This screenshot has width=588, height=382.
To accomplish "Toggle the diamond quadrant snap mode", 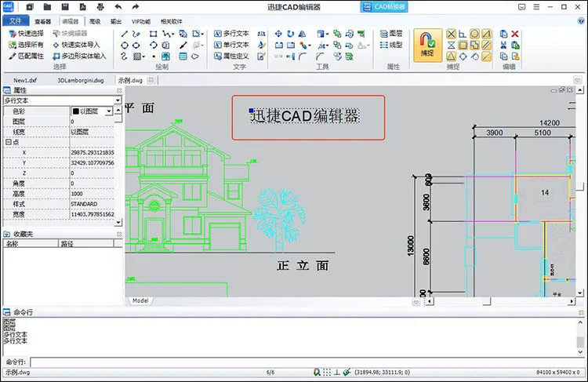I will click(463, 56).
